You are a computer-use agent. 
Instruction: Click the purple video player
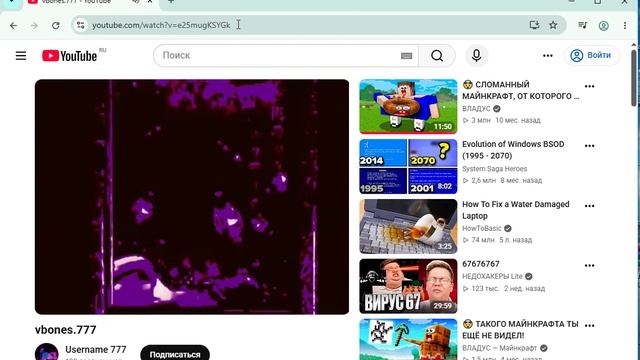click(x=192, y=197)
